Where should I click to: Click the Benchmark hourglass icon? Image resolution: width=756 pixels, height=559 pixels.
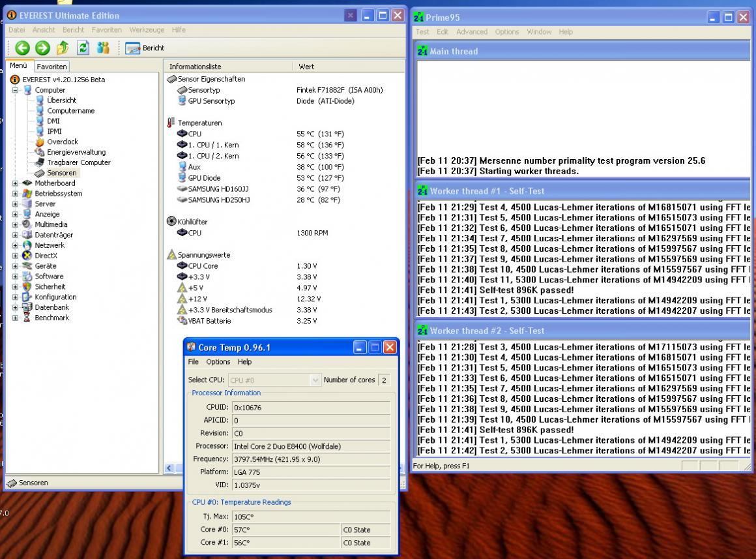(x=27, y=318)
